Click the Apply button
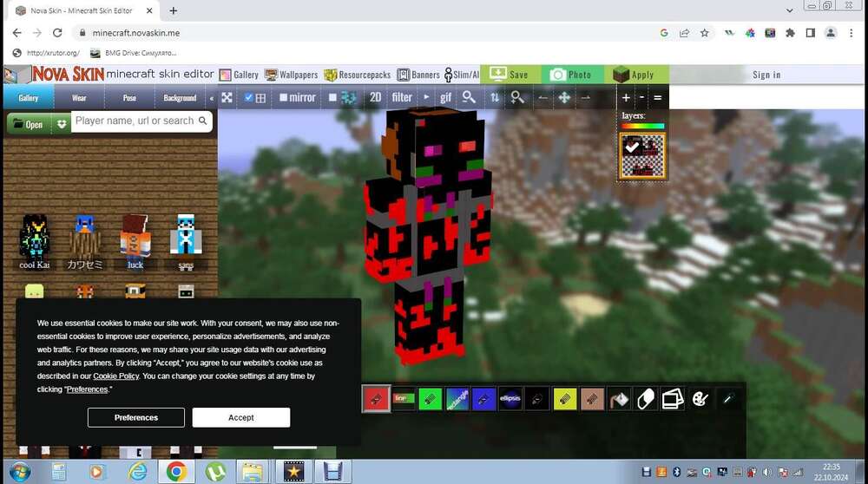868x484 pixels. tap(637, 75)
